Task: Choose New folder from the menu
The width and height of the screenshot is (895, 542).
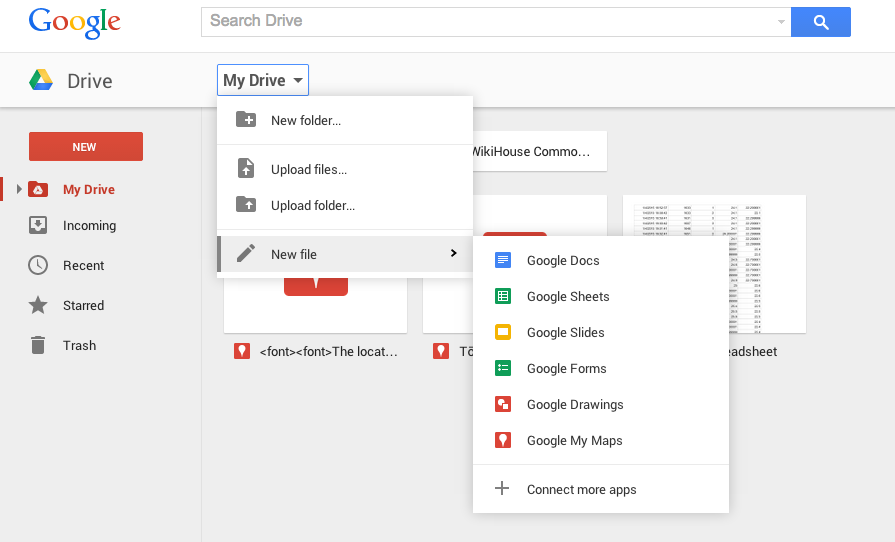Action: [305, 121]
